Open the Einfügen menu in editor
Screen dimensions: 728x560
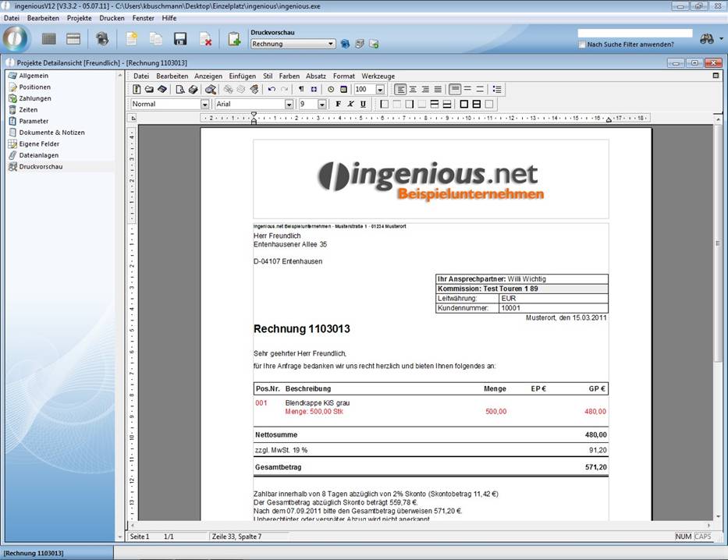click(x=242, y=76)
